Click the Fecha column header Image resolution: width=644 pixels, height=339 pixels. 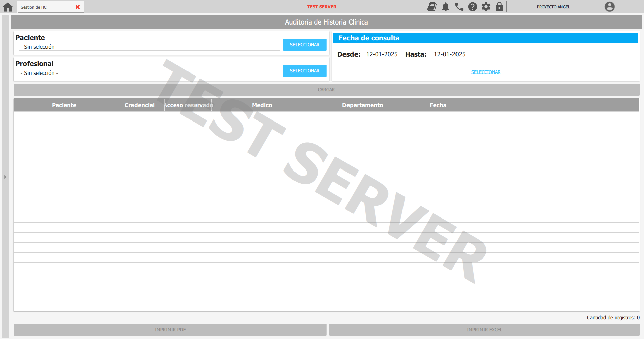point(438,105)
